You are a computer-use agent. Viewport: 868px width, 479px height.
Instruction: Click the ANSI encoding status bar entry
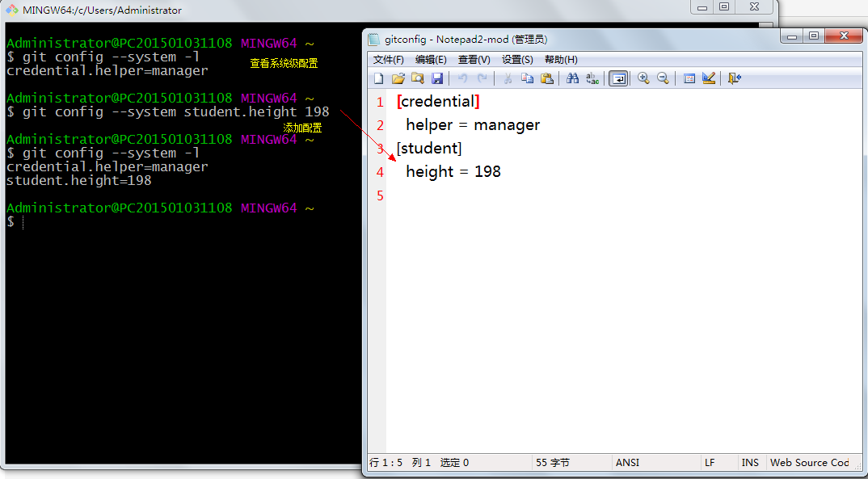pyautogui.click(x=627, y=462)
